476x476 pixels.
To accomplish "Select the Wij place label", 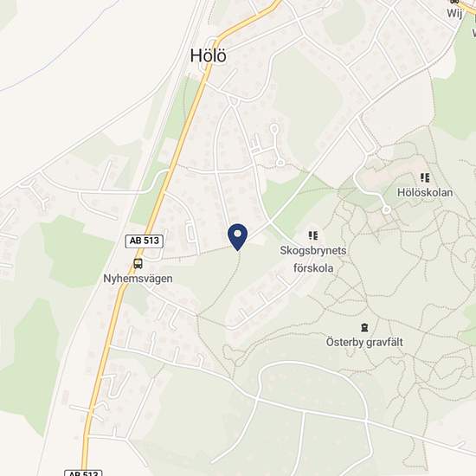I will 454,13.
